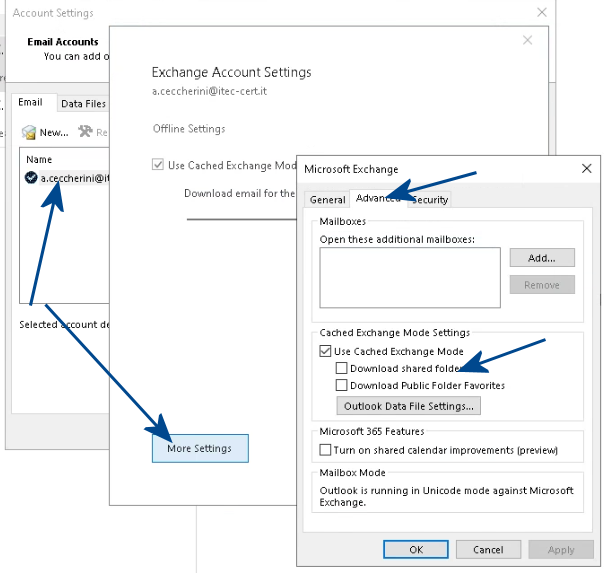This screenshot has height=573, width=615.
Task: Click the More Settings button
Action: (200, 448)
